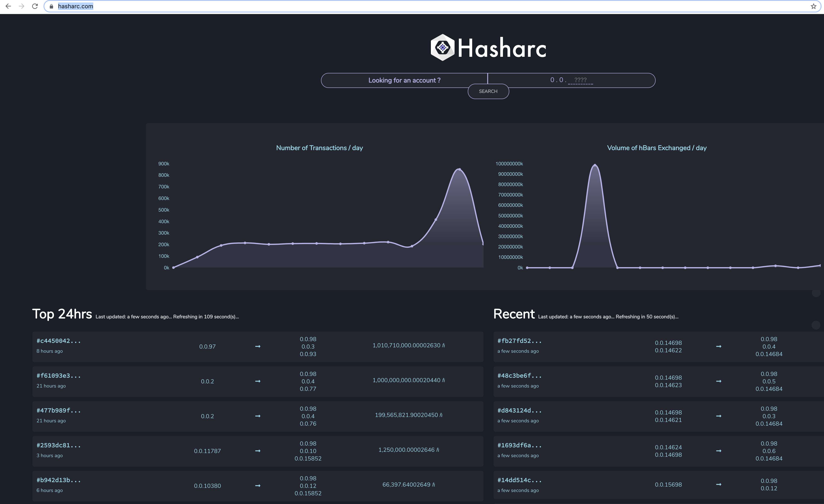Click the arrow icon in #477b989f row
Screen dimensions: 824x504
tap(258, 416)
